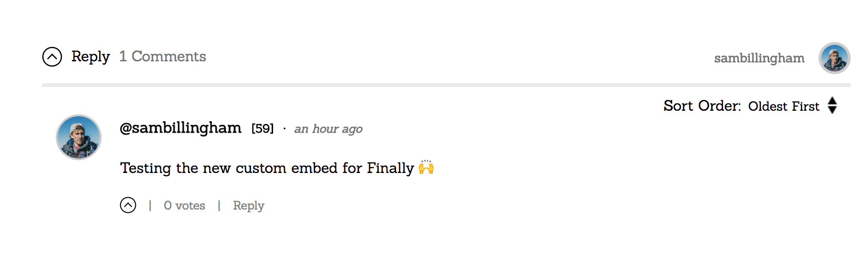The width and height of the screenshot is (868, 270).
Task: Click the word 'Finally' in the comment
Action: click(x=390, y=168)
